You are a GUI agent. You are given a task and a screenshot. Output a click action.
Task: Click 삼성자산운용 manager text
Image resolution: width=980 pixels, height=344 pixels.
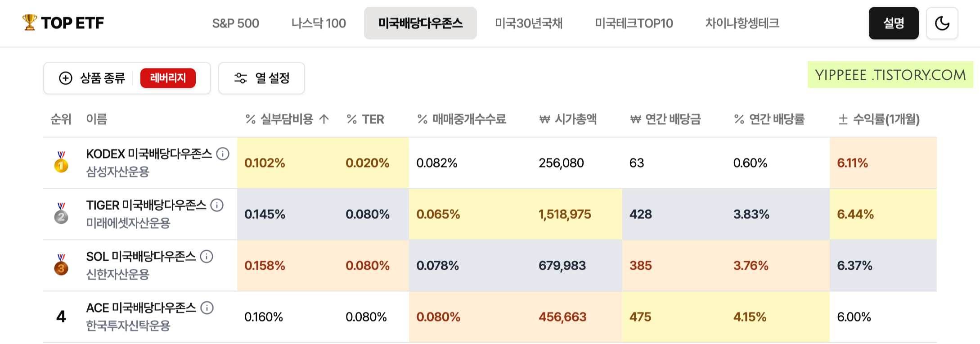[117, 172]
